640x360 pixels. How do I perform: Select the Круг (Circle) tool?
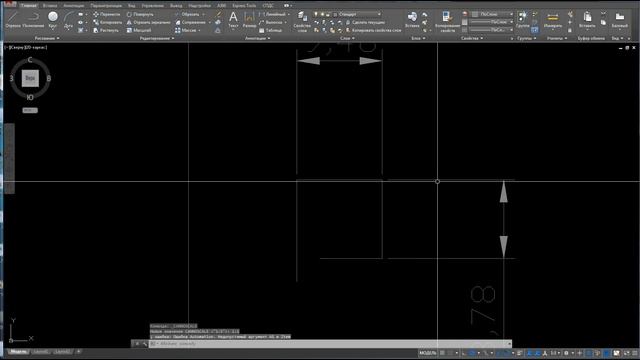pos(53,20)
